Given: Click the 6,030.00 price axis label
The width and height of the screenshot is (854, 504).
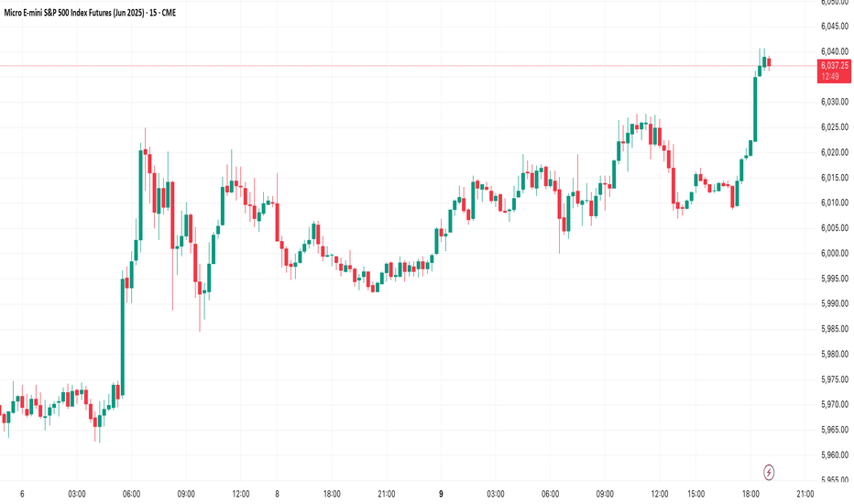Looking at the screenshot, I should (x=835, y=102).
